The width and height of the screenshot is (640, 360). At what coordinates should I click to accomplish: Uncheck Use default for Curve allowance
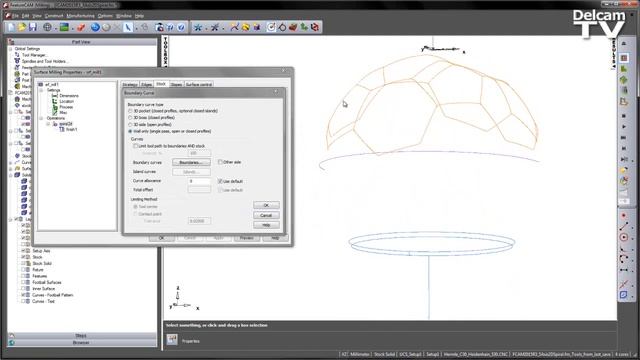click(220, 181)
